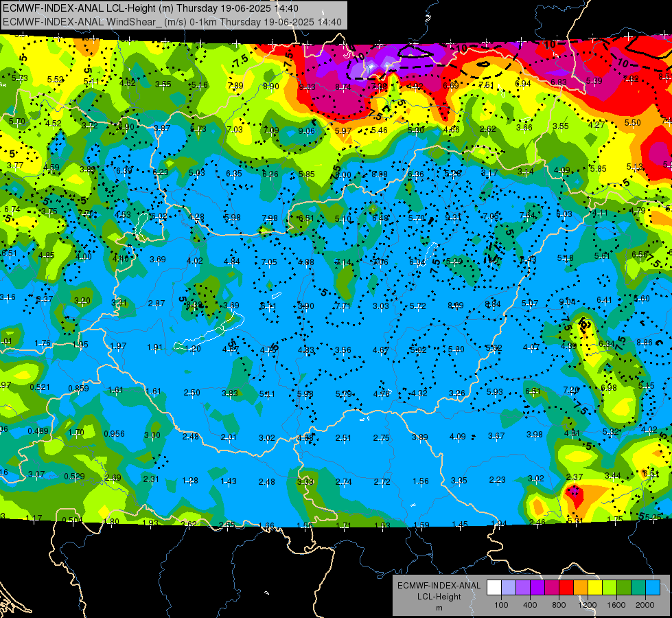672x618 pixels.
Task: Click the wind shear value 0.489
Action: click(x=38, y=431)
